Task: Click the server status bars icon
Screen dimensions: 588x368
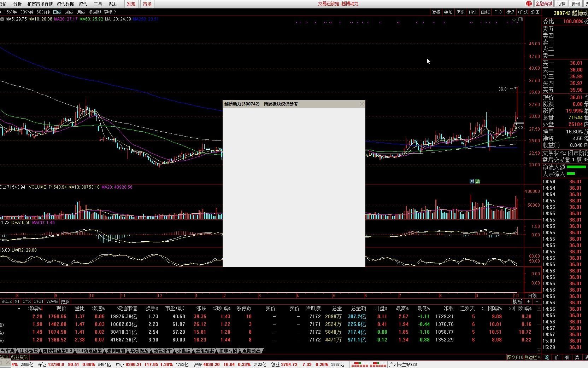Action: click(x=369, y=364)
